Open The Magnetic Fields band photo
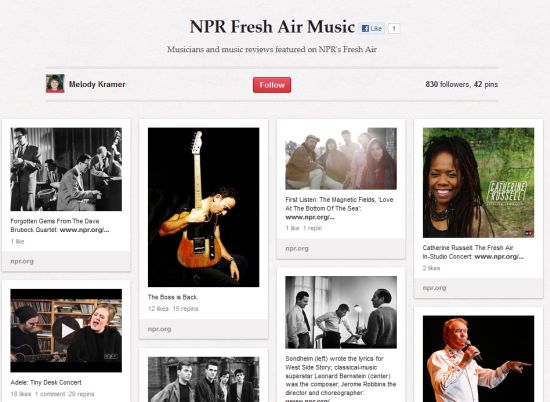550x402 pixels. pos(341,159)
